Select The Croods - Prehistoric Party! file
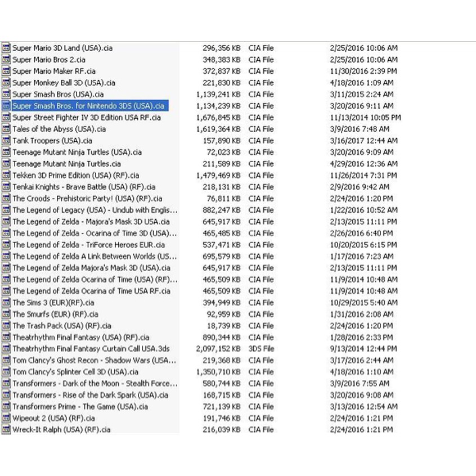 tap(87, 199)
